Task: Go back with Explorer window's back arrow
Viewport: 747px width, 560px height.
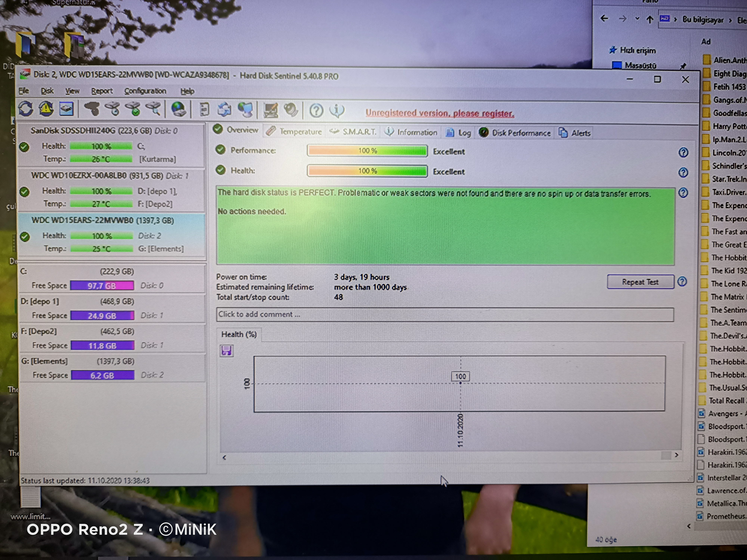Action: [604, 18]
